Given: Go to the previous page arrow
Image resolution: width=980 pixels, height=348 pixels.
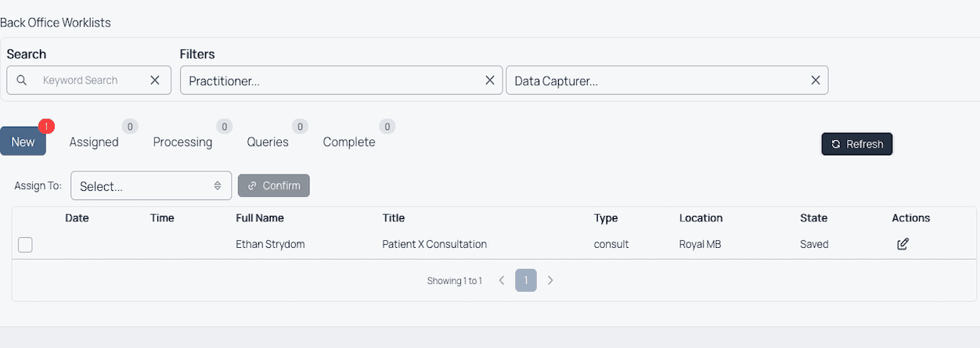Looking at the screenshot, I should point(502,280).
